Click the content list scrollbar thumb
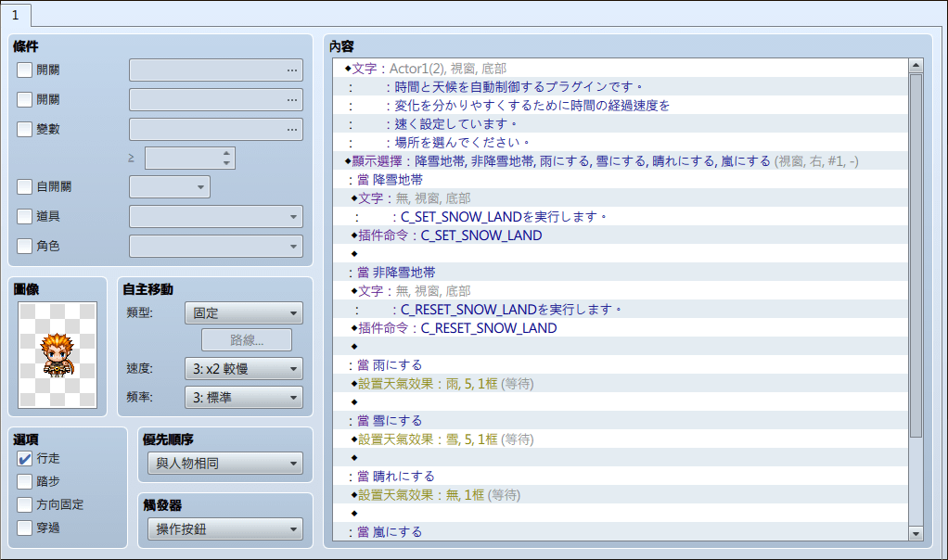The image size is (948, 560). [916, 256]
